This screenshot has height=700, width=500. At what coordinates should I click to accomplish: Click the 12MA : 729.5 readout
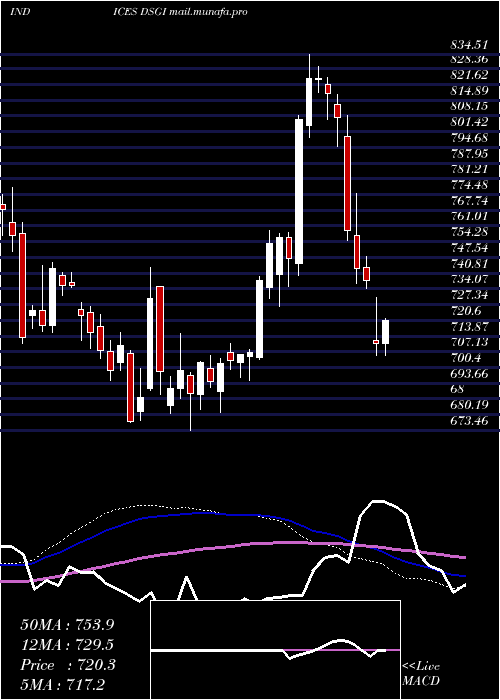67,645
